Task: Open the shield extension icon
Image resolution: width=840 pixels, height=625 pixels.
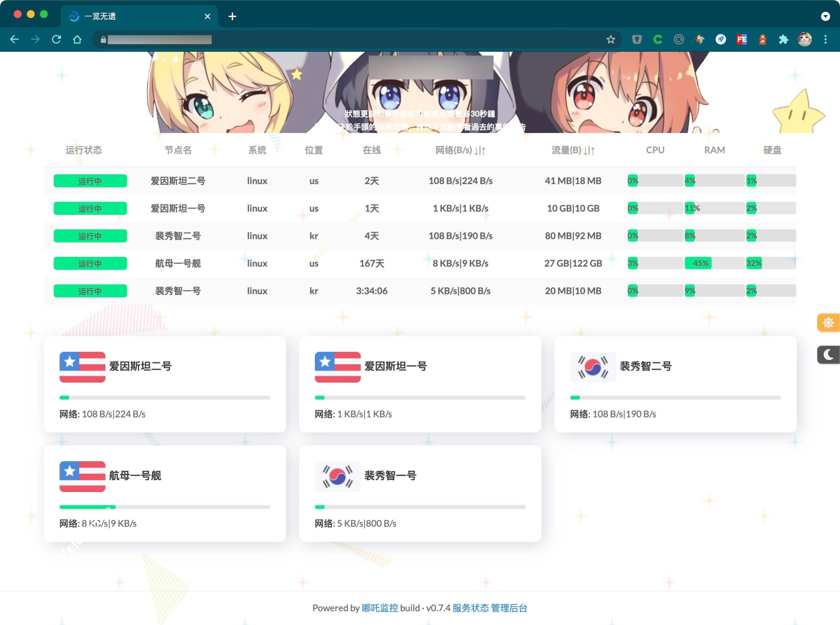Action: pyautogui.click(x=637, y=39)
